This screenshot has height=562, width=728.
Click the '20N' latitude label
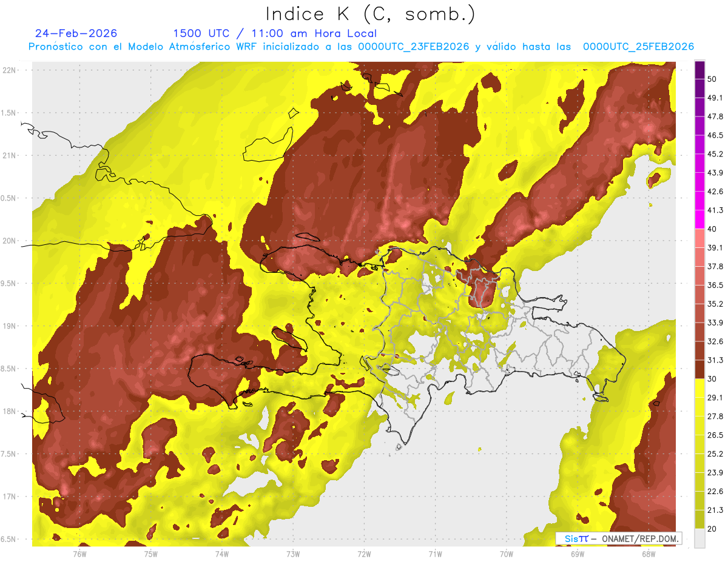click(10, 241)
